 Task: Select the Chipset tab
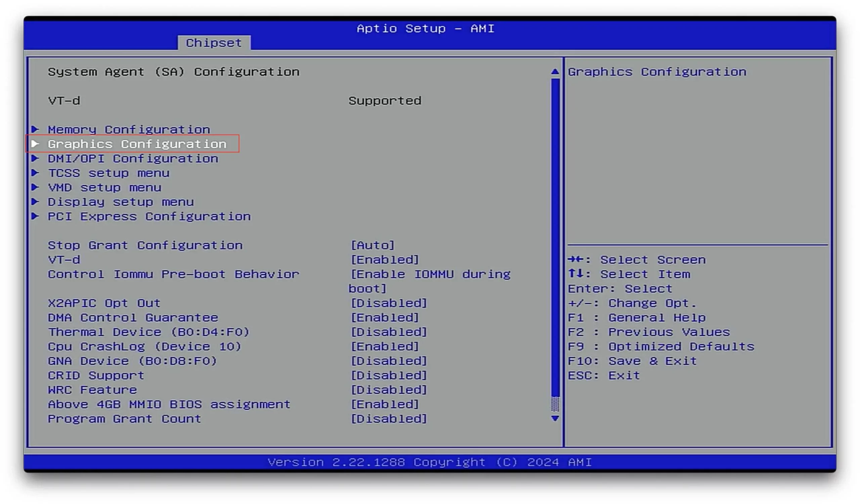214,43
